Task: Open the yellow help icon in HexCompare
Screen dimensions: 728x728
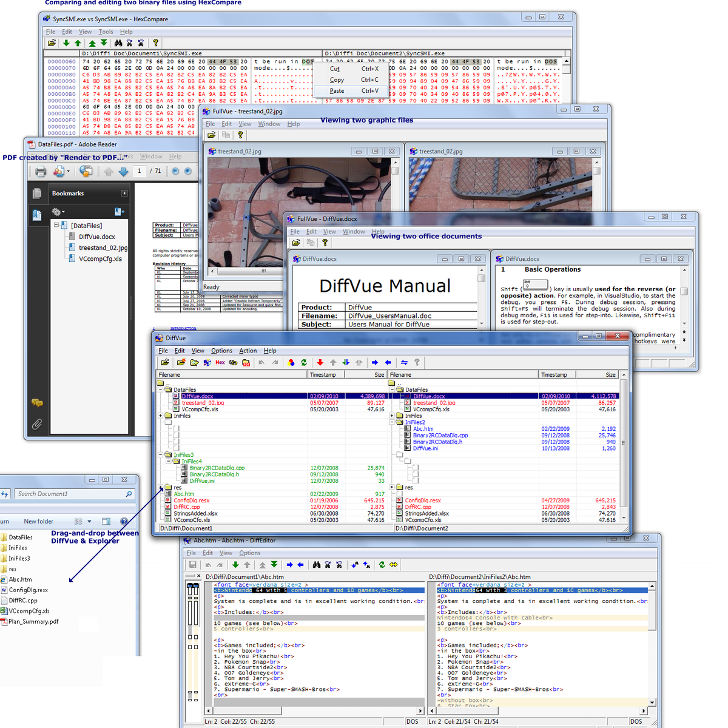Action: (x=155, y=43)
